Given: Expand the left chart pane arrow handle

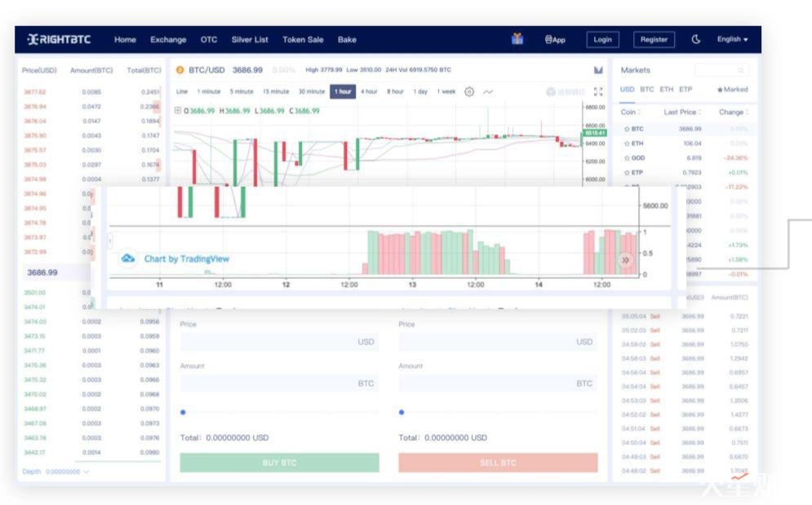Looking at the screenshot, I should pos(110,241).
